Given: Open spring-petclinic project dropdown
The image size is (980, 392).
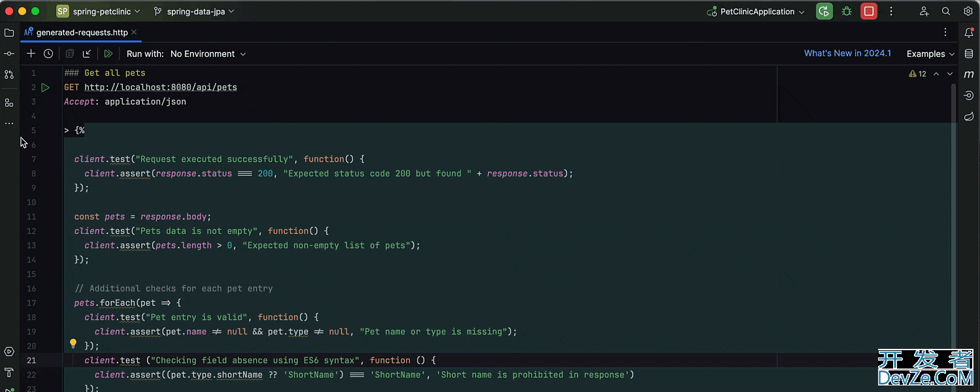Looking at the screenshot, I should pyautogui.click(x=99, y=11).
